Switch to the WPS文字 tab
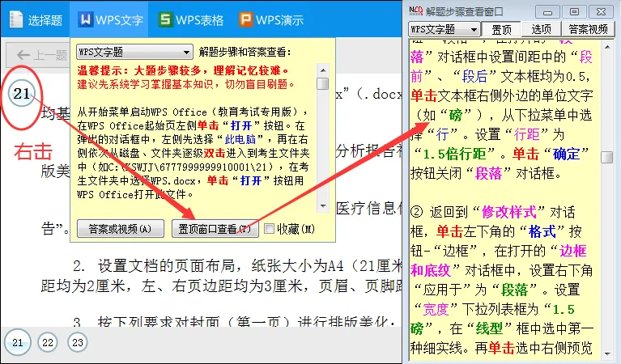Screen dimensions: 621x364 [110, 19]
